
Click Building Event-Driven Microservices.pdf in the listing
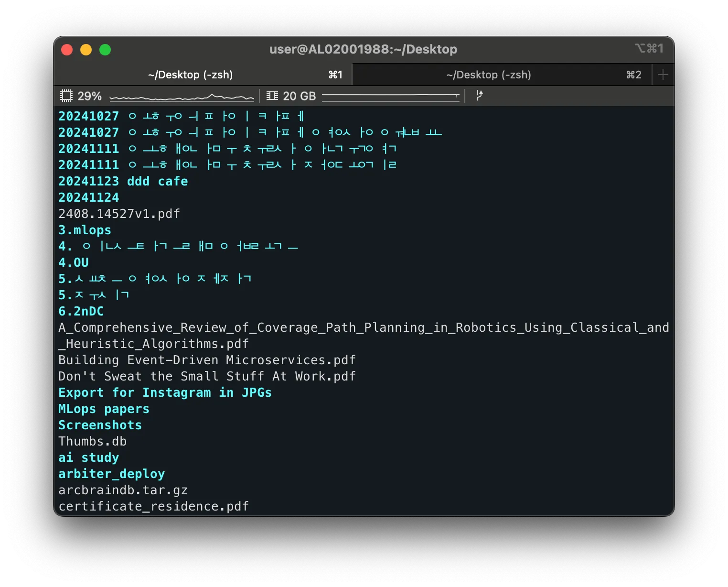(206, 360)
